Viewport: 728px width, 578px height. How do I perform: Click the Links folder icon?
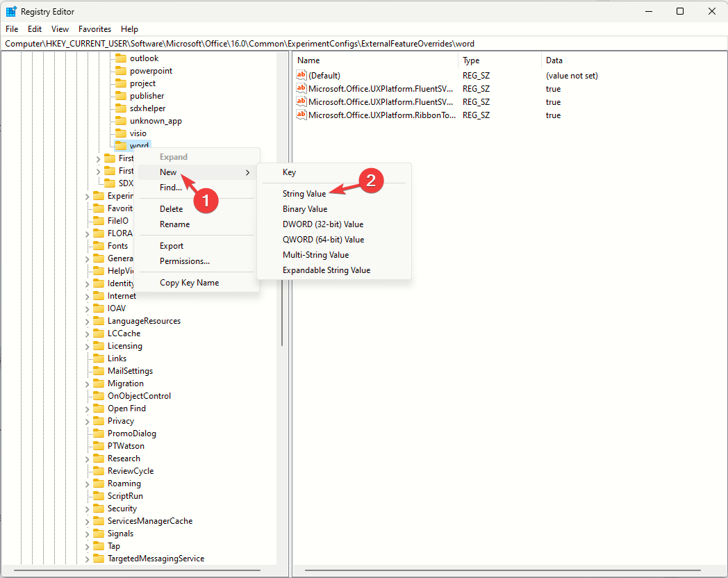tap(99, 358)
